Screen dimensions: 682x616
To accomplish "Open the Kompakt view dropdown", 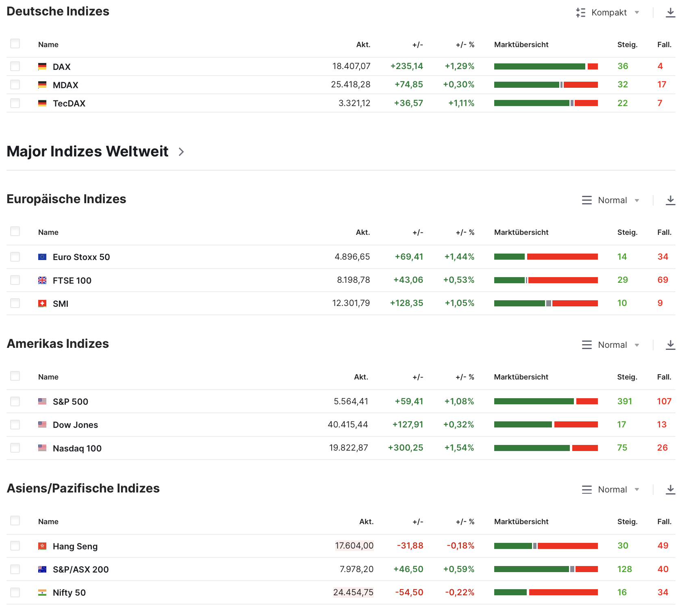I will click(608, 13).
